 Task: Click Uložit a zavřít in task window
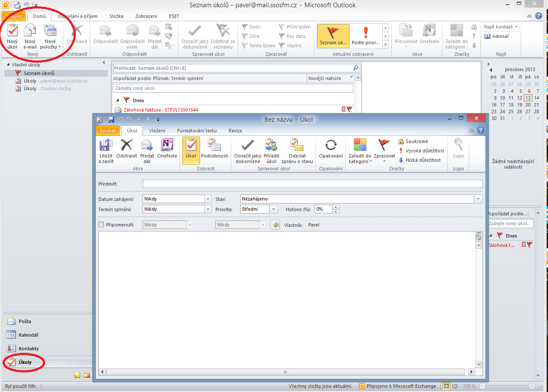point(106,151)
